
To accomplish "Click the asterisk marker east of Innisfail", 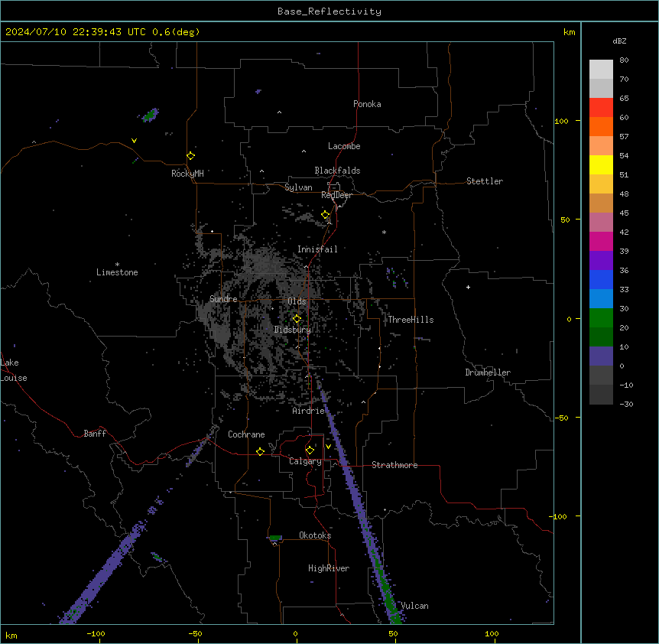I will (x=384, y=233).
